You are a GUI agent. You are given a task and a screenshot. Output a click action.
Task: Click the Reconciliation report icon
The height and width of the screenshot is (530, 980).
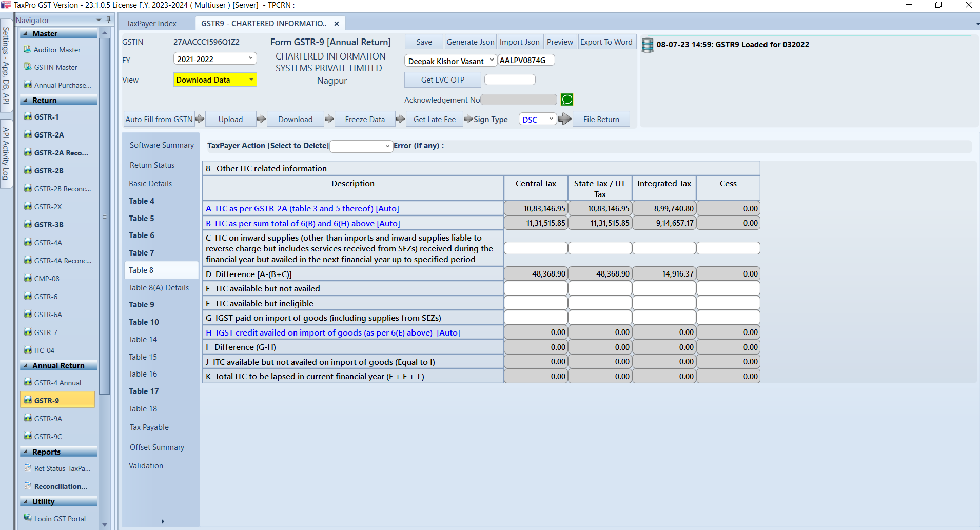(28, 485)
